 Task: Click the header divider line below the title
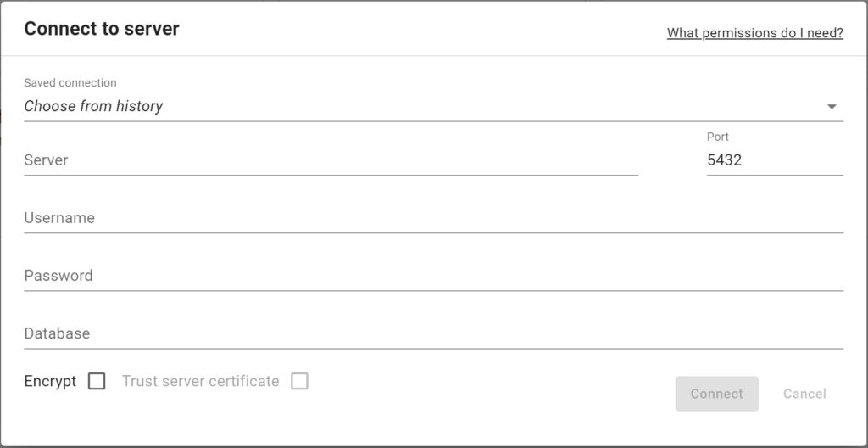(432, 56)
